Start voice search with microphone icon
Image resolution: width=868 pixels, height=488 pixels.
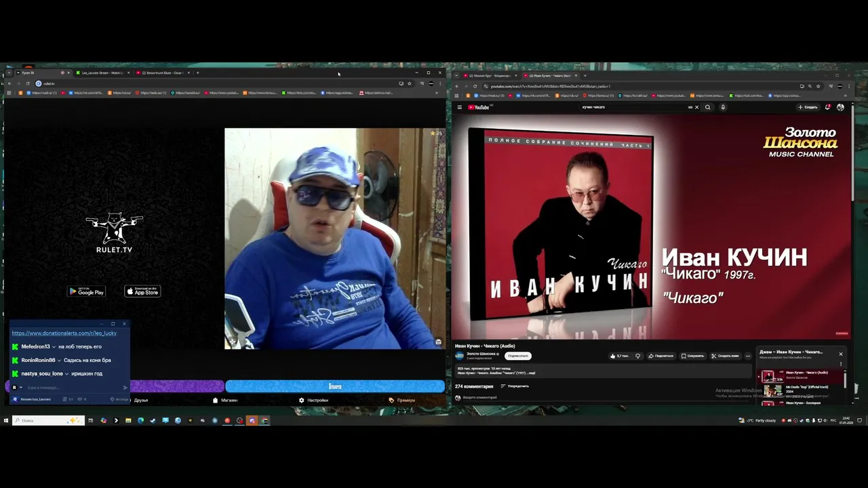click(x=723, y=107)
